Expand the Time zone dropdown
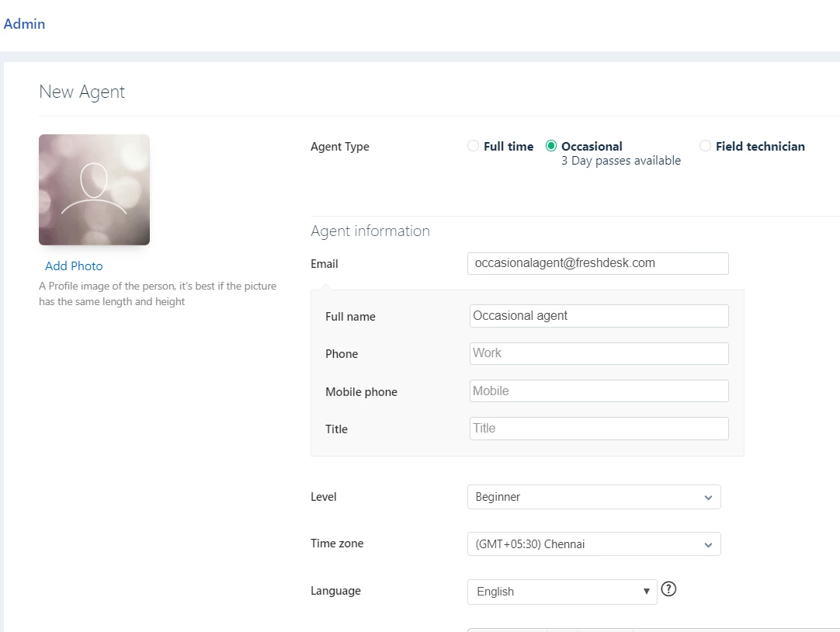Image resolution: width=840 pixels, height=632 pixels. pyautogui.click(x=594, y=544)
